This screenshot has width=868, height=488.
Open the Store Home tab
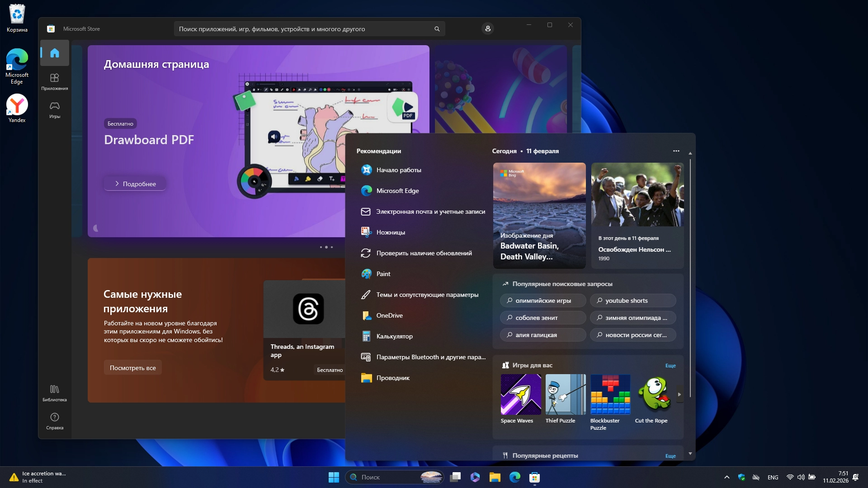click(x=55, y=53)
